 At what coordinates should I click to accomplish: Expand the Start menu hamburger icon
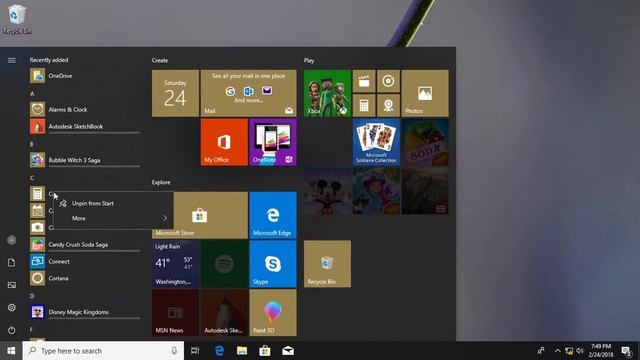click(x=11, y=60)
